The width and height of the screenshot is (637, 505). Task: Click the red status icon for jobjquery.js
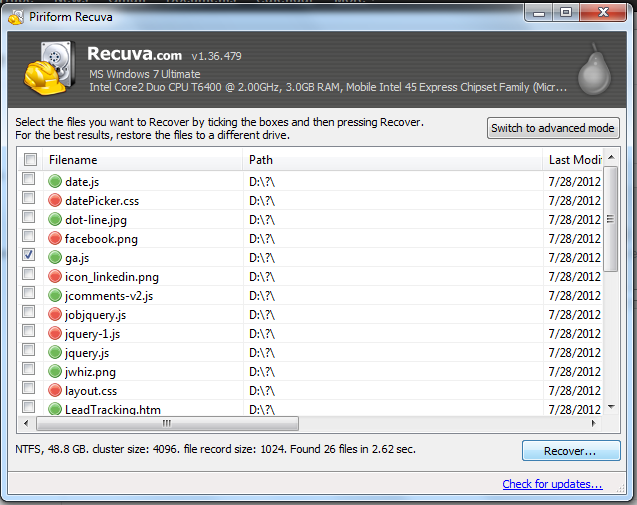click(55, 314)
